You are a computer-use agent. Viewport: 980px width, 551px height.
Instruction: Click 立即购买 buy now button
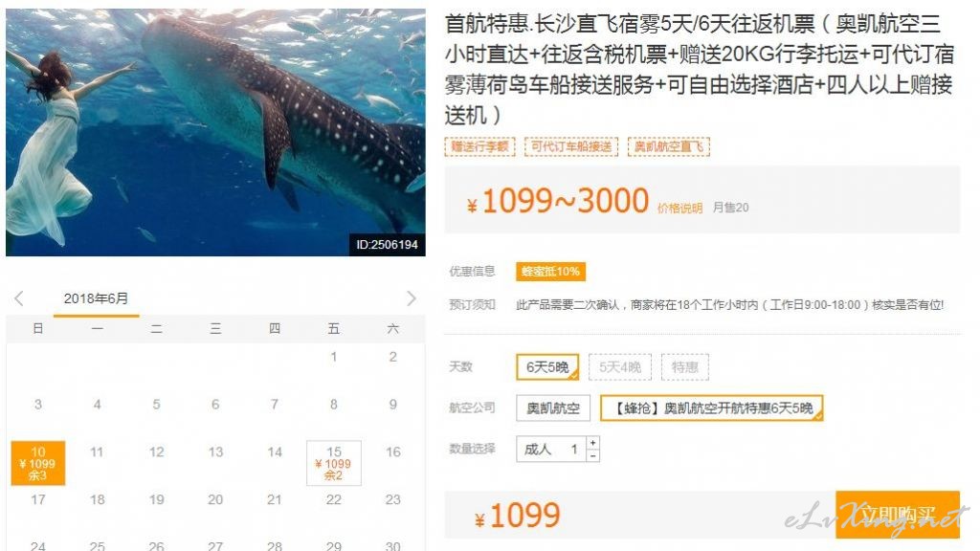tap(898, 515)
